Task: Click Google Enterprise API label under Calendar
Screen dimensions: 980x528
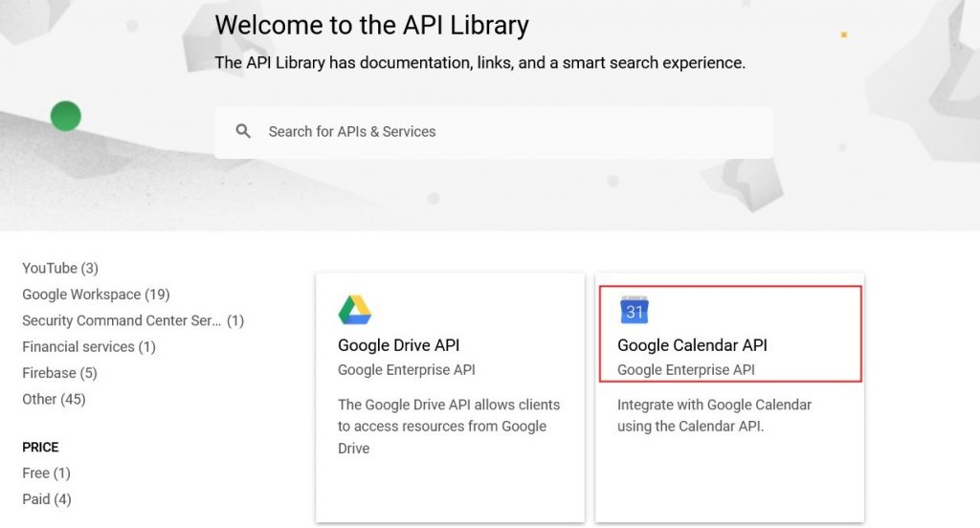Action: pos(685,370)
